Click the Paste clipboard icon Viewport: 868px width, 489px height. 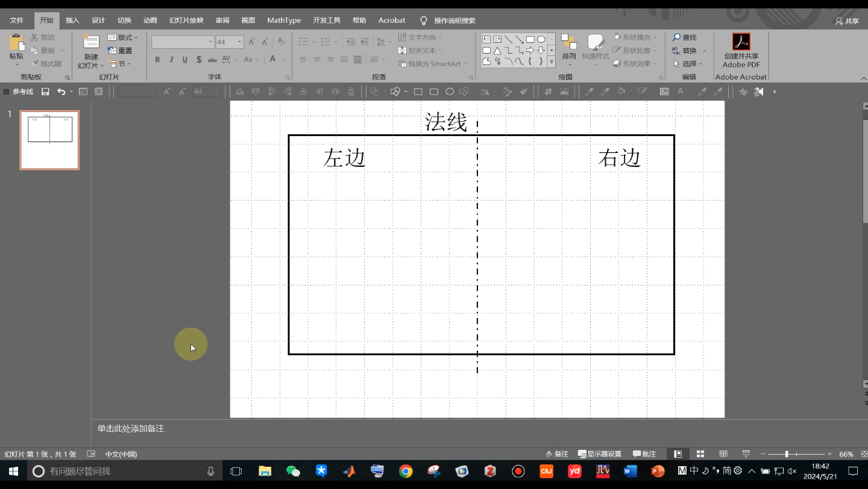point(16,42)
